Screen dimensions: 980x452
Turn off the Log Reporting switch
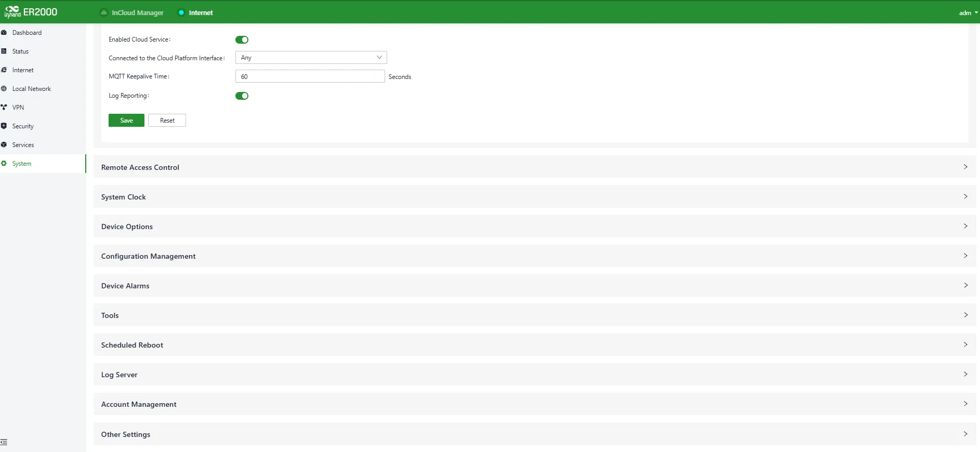coord(242,96)
